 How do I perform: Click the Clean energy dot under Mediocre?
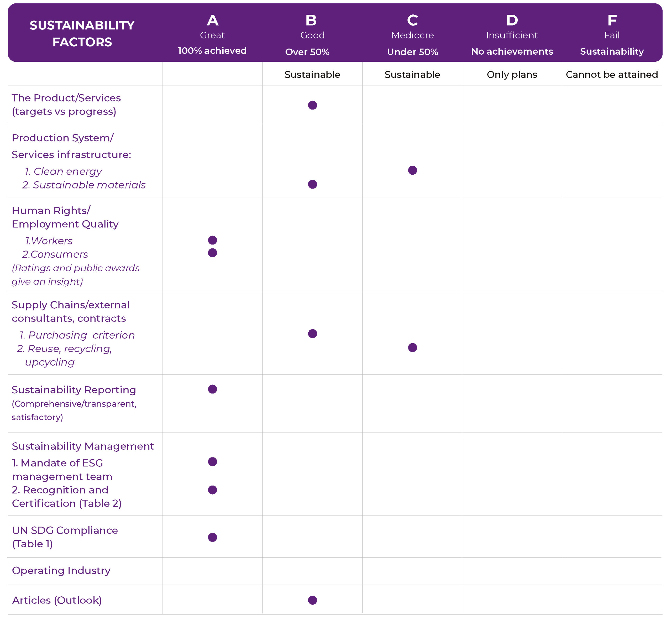(412, 170)
